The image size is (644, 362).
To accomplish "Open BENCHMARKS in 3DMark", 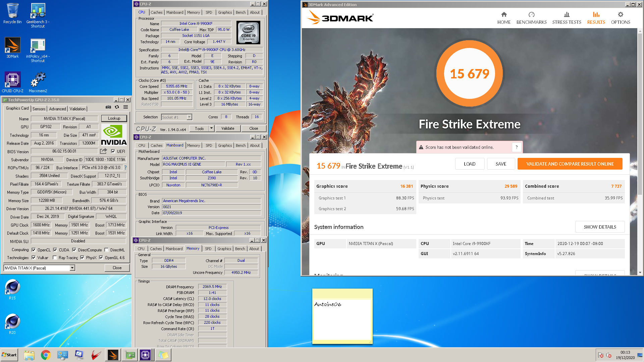I will [531, 18].
